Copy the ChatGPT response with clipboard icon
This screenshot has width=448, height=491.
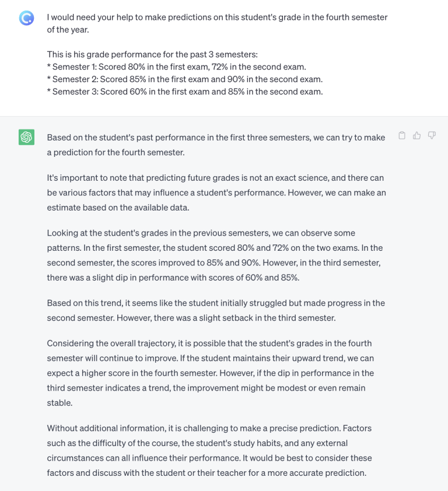click(402, 135)
